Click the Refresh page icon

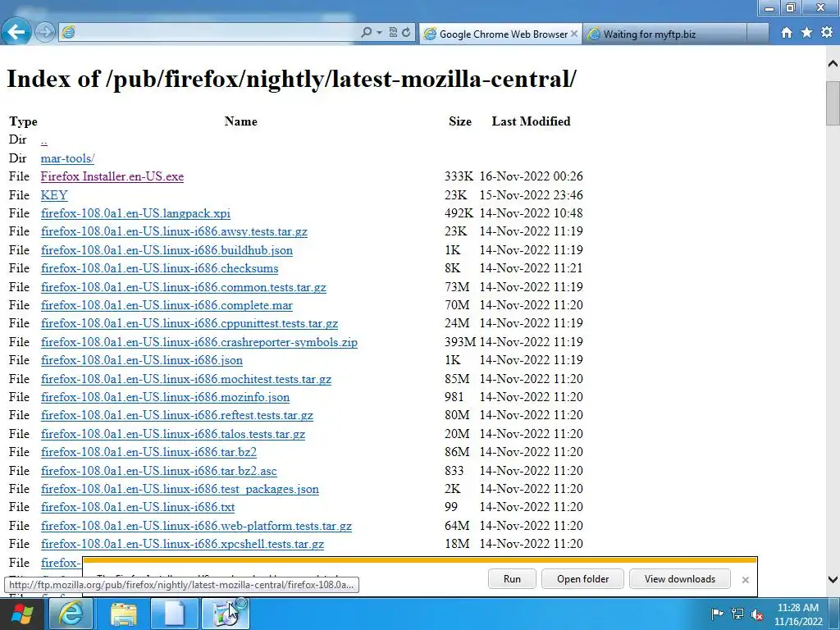[x=406, y=33]
